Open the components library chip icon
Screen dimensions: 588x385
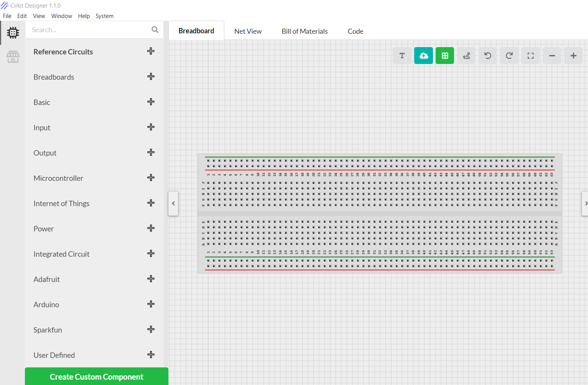pos(13,33)
